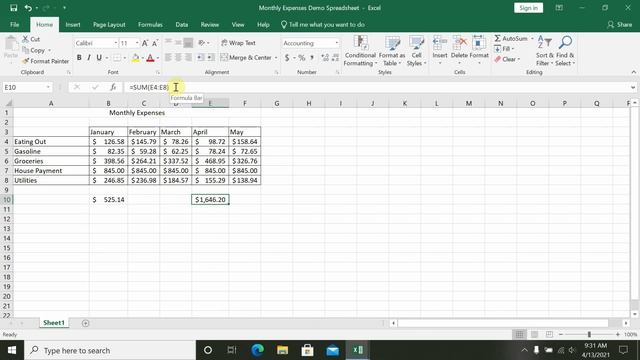This screenshot has height=360, width=640.
Task: Add a new sheet with plus button
Action: tap(85, 323)
